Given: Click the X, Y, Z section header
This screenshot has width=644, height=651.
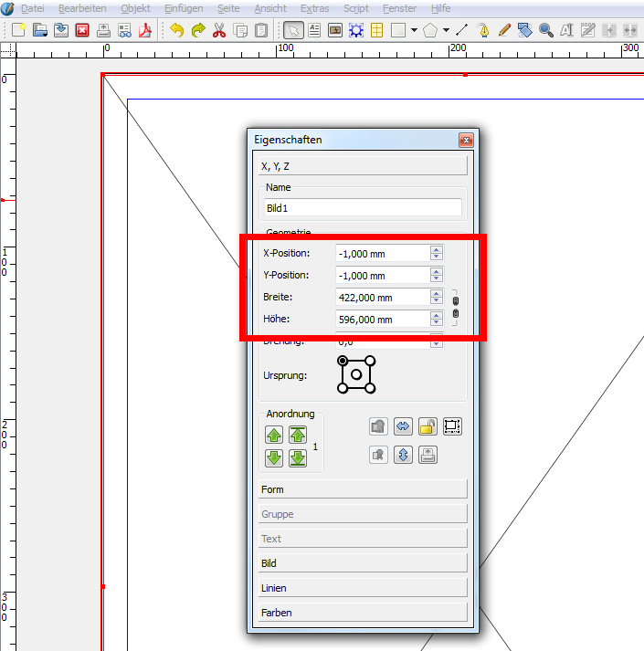Looking at the screenshot, I should click(364, 166).
